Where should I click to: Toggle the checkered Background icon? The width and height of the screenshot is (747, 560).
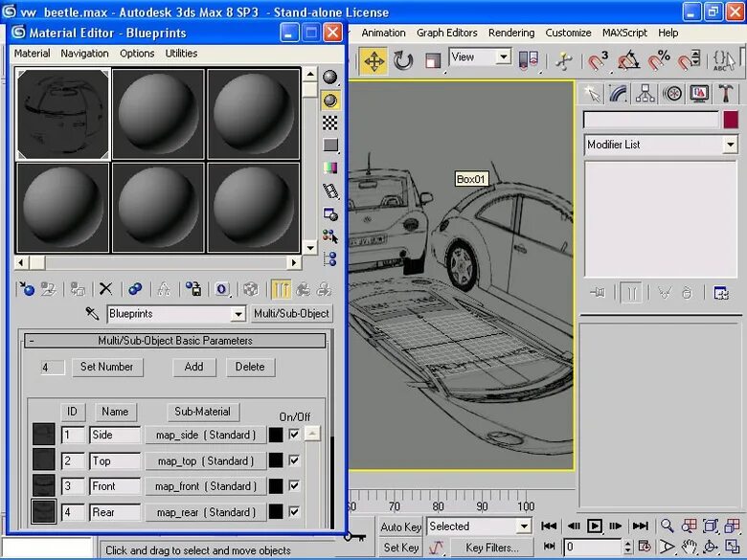[330, 123]
